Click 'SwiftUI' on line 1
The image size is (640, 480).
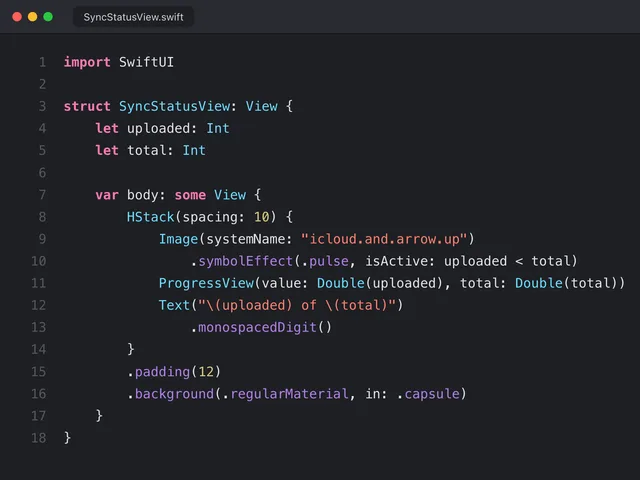point(146,62)
